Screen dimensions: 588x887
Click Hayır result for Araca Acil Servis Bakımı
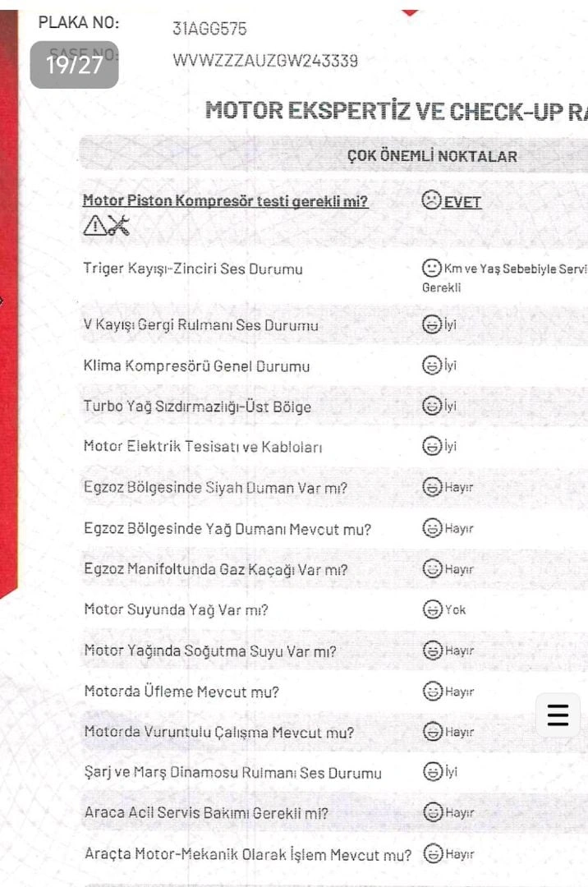point(459,813)
